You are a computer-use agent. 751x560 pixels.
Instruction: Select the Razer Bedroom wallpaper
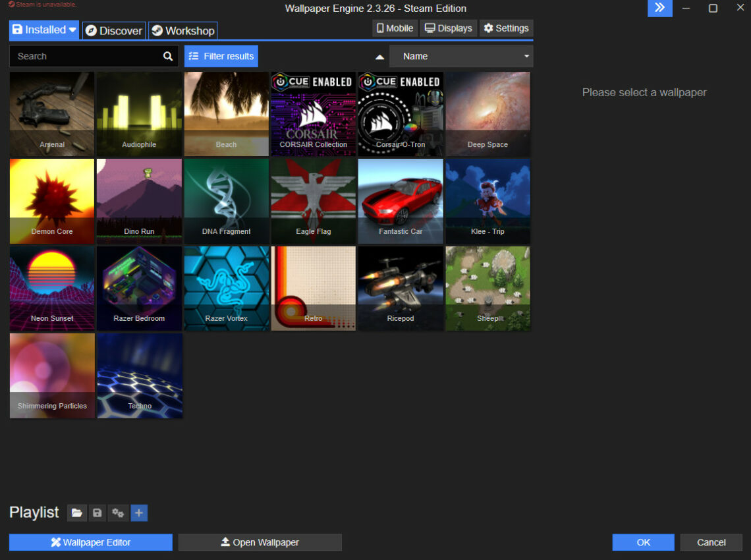[140, 289]
